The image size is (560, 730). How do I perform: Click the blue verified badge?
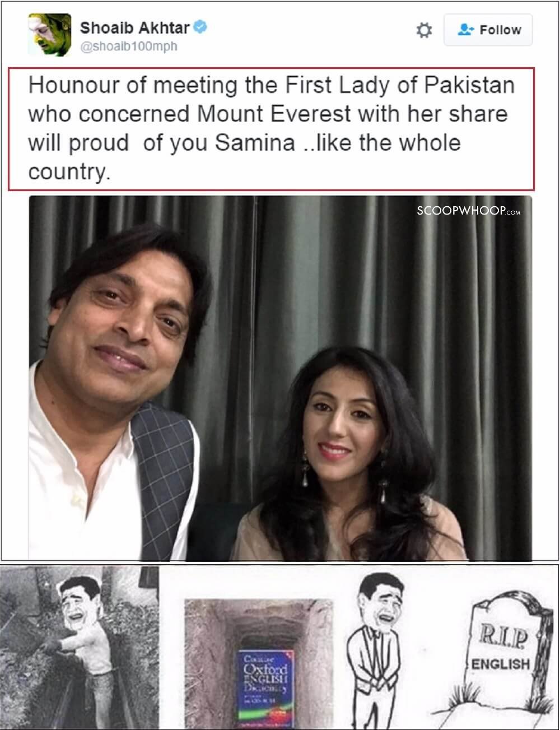(200, 26)
